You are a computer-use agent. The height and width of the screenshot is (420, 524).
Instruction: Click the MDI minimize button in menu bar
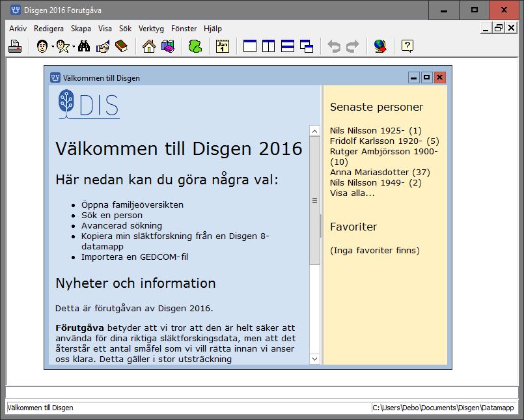[486, 28]
